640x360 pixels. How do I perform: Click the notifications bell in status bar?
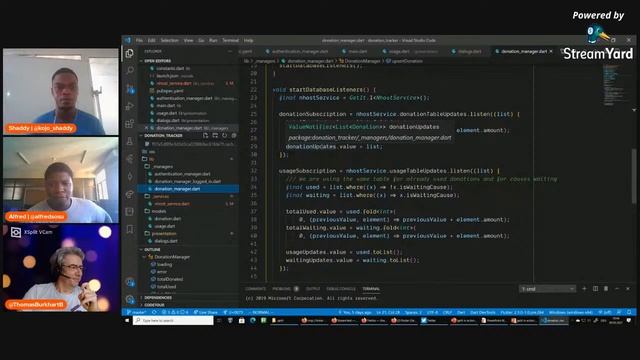[629, 312]
